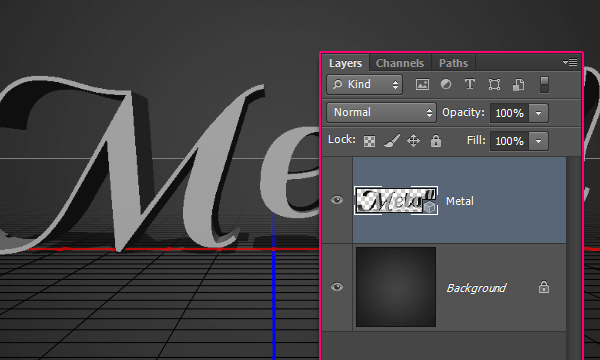Click the Fill 100% value field

pyautogui.click(x=509, y=141)
